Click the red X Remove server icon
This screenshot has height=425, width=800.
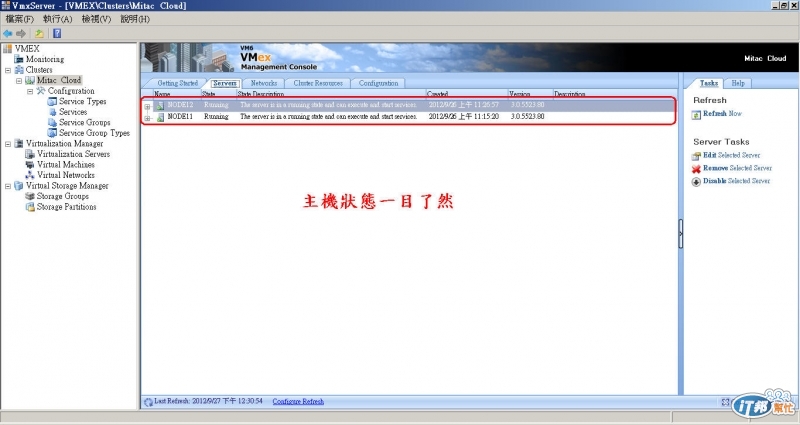click(x=696, y=169)
